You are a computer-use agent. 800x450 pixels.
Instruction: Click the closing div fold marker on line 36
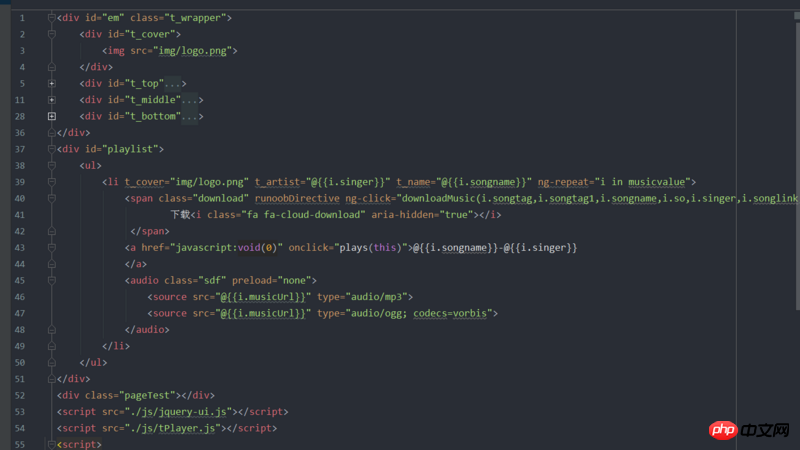52,133
